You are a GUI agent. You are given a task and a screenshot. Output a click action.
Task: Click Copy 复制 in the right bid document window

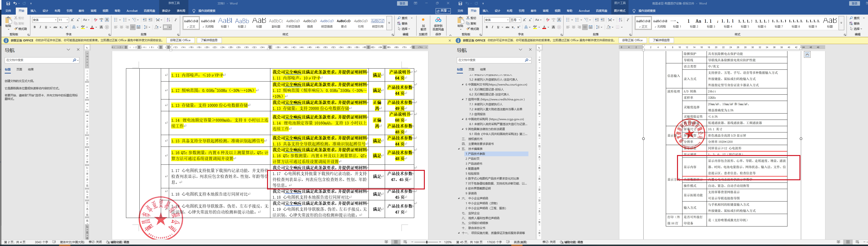tap(471, 24)
